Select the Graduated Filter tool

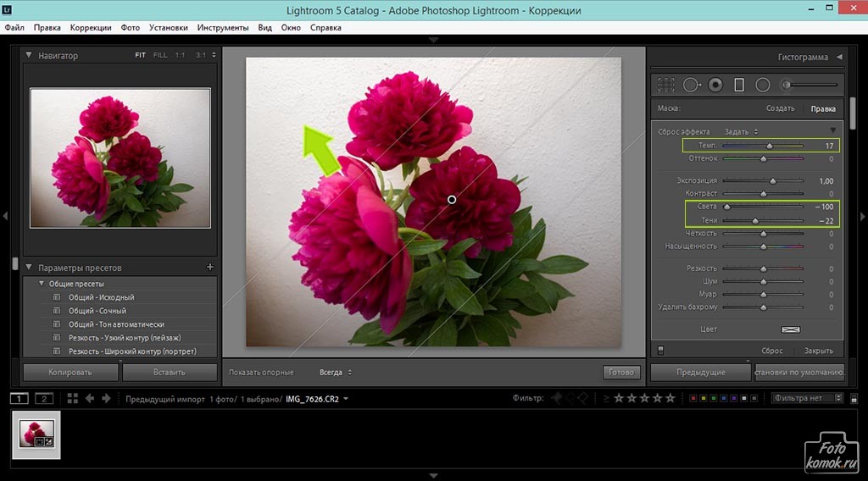pyautogui.click(x=738, y=85)
